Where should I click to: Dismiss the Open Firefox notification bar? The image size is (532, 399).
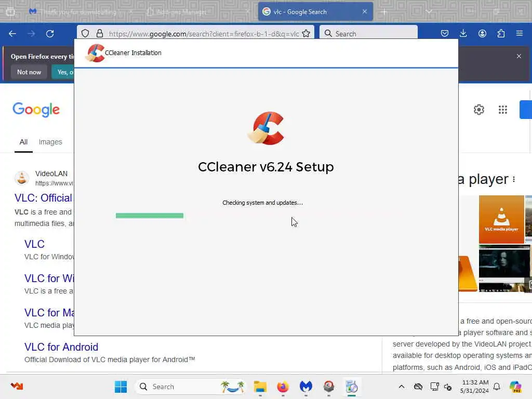point(519,56)
